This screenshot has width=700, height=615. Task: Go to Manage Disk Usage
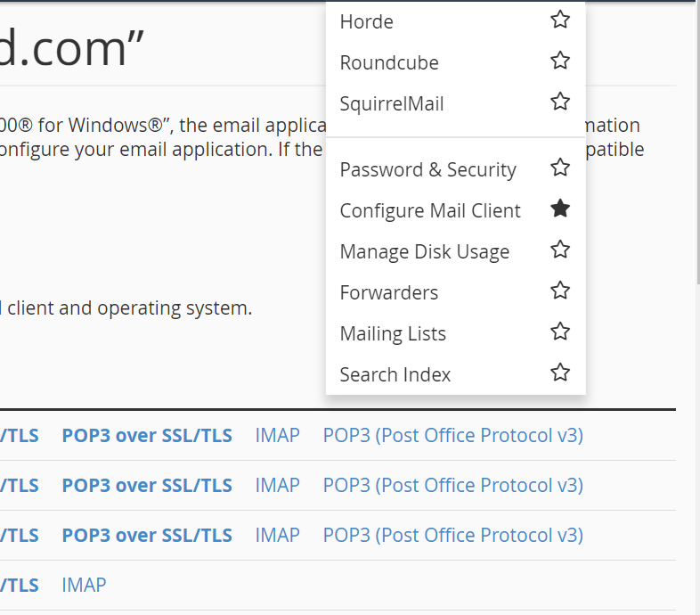coord(424,251)
